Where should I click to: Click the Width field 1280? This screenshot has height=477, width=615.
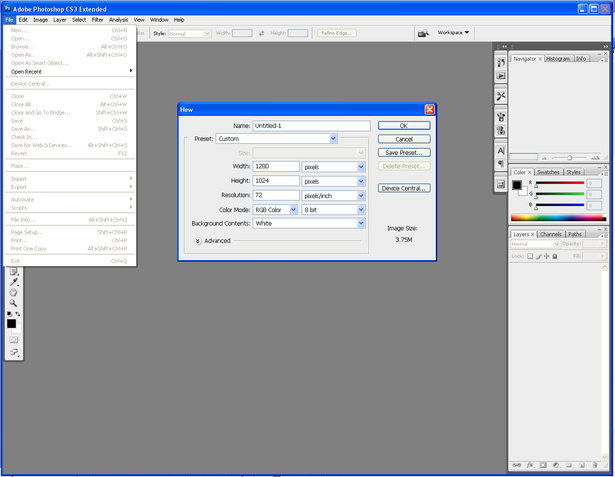(x=276, y=166)
